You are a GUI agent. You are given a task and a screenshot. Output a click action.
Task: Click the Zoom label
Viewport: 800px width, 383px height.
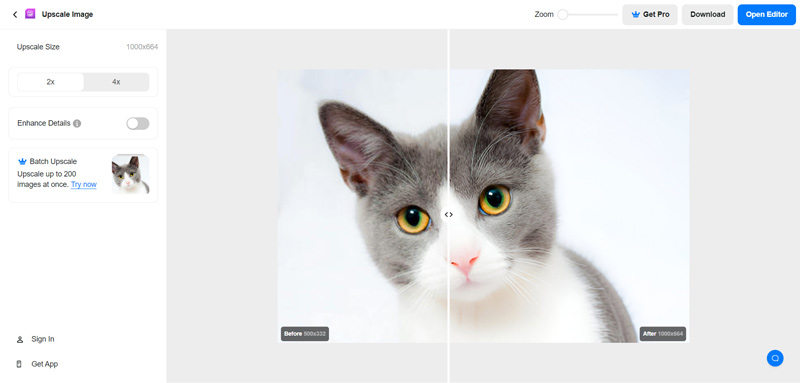[x=544, y=15]
